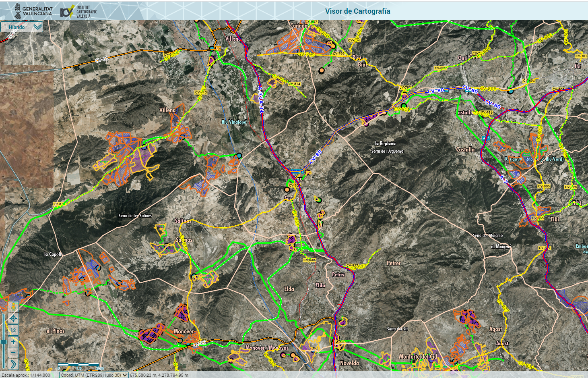Screen dimensions: 588x378
Task: Click the Institut Cartogràfic Valencià logo
Action: (x=78, y=11)
